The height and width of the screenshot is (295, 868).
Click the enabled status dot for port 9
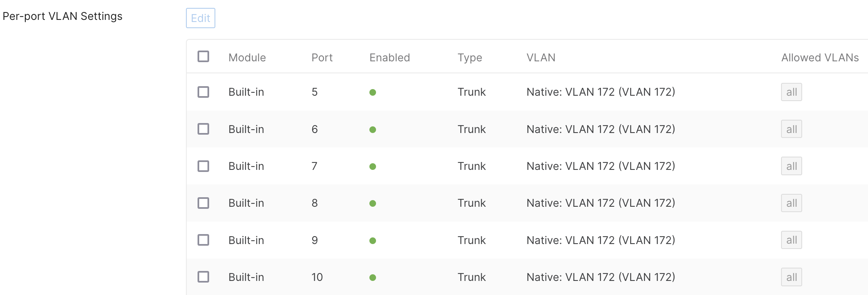(373, 240)
